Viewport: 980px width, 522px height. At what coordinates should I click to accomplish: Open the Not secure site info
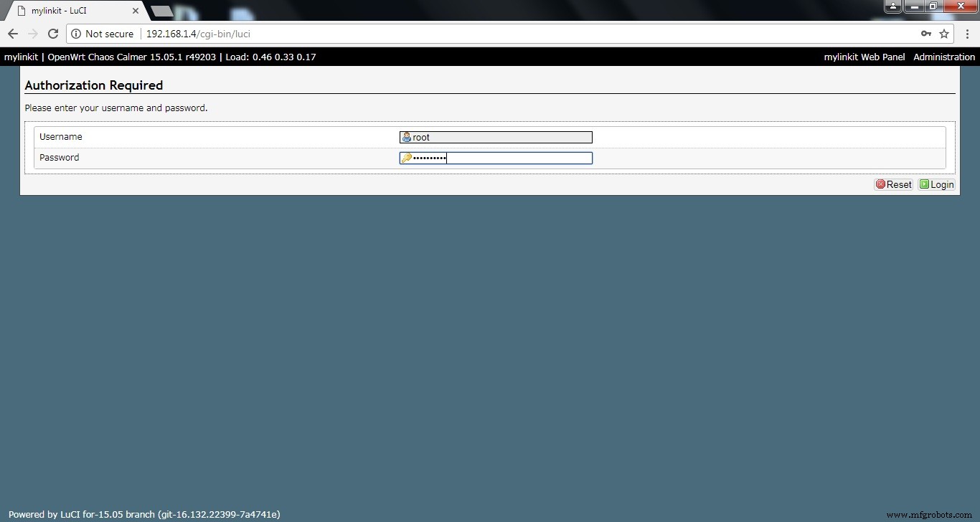click(x=103, y=34)
